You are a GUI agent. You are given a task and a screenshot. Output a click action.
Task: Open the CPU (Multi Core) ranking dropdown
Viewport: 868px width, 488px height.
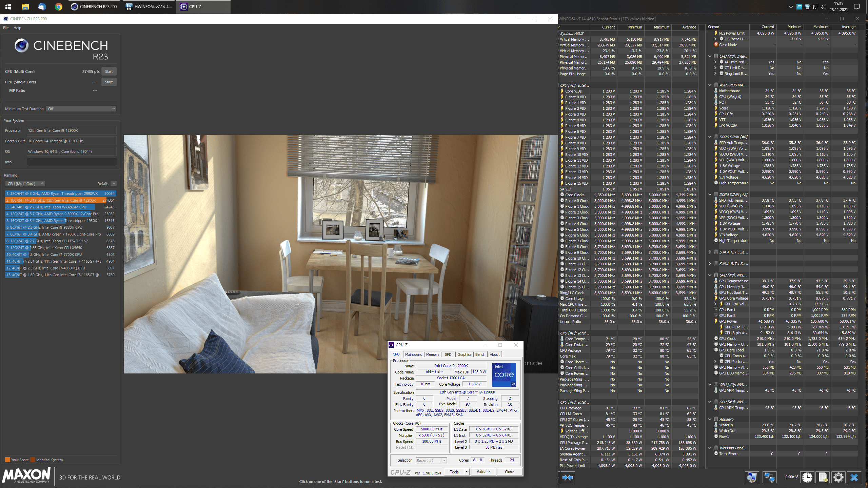[x=25, y=184]
